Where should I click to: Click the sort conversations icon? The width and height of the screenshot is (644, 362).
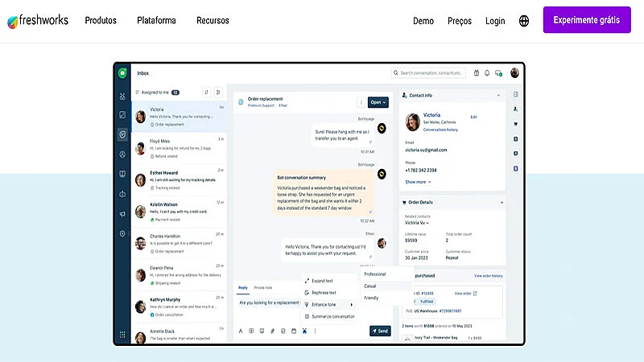tap(206, 93)
